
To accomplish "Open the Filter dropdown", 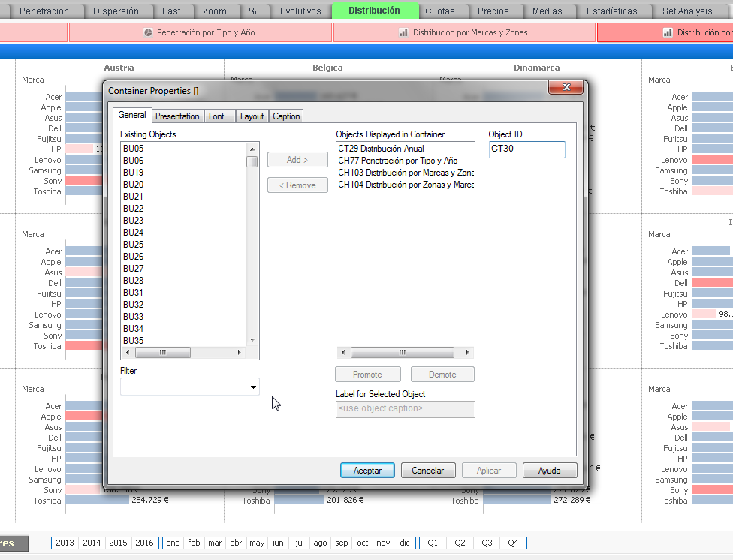I will pyautogui.click(x=253, y=387).
